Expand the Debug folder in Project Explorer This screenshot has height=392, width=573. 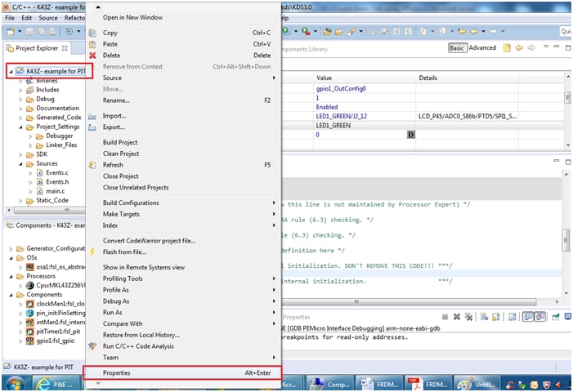click(21, 99)
